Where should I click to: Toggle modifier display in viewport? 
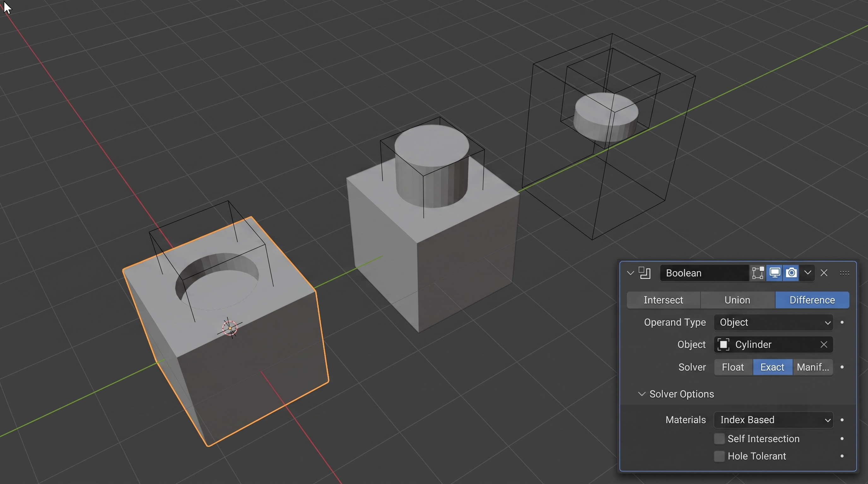(x=774, y=273)
